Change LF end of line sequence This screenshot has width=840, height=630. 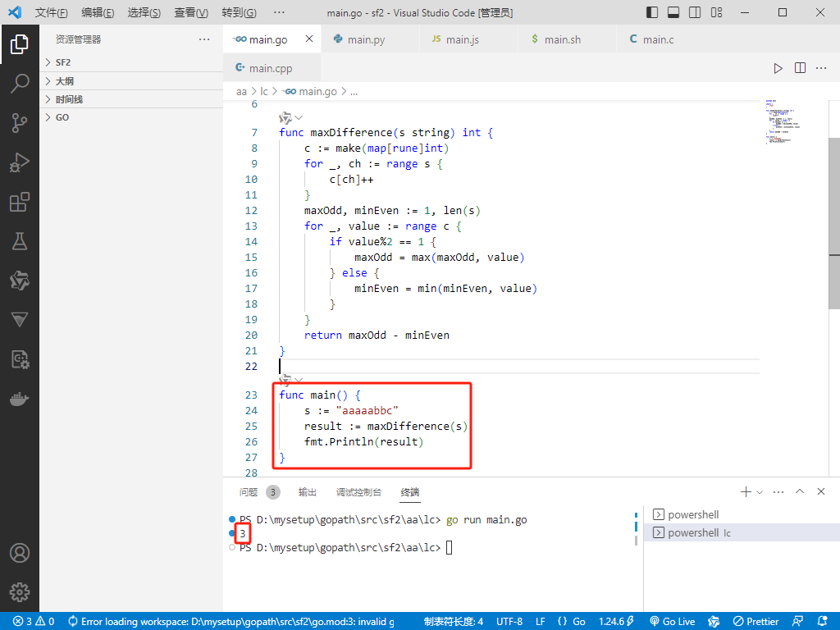[541, 622]
